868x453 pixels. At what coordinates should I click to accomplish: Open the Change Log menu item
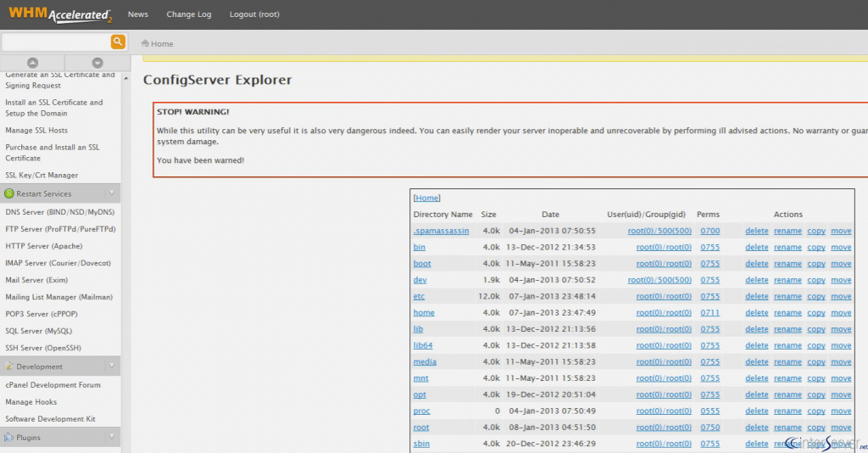coord(189,14)
